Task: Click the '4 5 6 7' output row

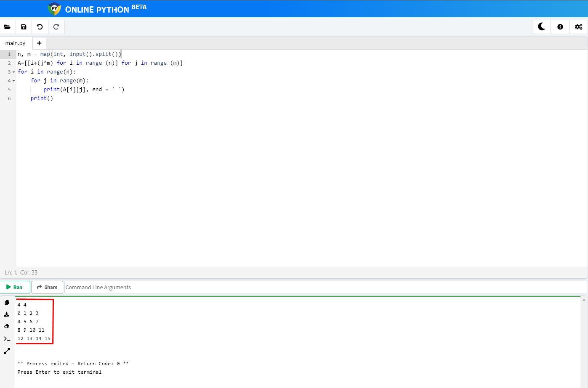Action: point(28,322)
